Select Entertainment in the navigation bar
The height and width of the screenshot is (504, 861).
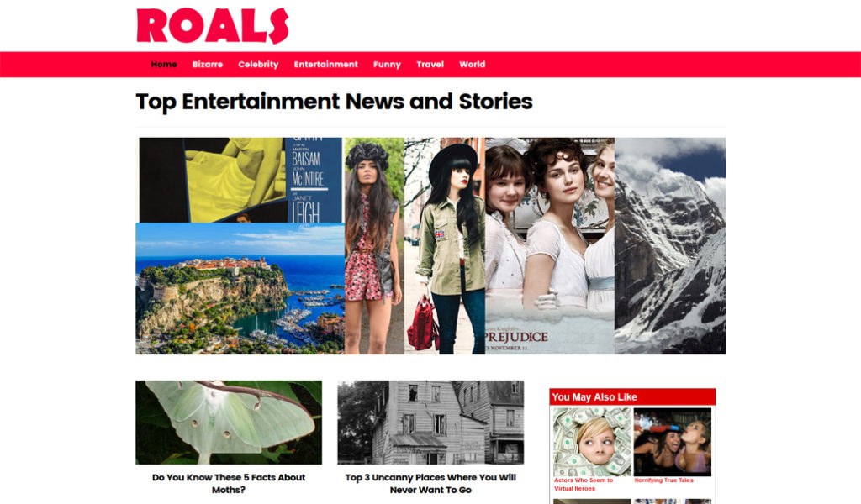pos(325,64)
